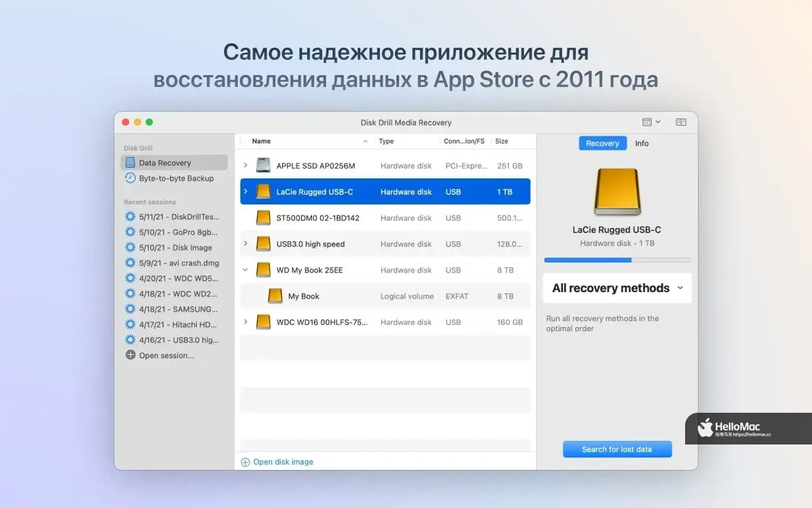Viewport: 812px width, 508px height.
Task: Expand the USB3.0 high speed row
Action: pyautogui.click(x=246, y=244)
